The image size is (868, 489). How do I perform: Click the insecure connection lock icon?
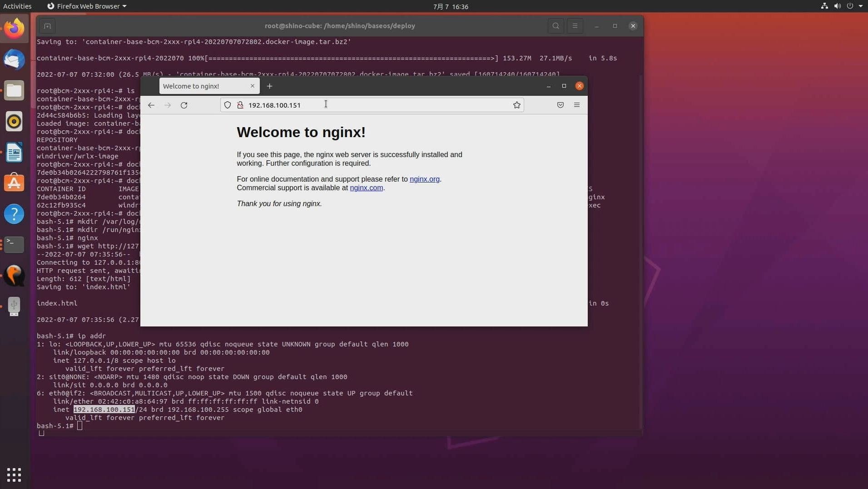240,105
